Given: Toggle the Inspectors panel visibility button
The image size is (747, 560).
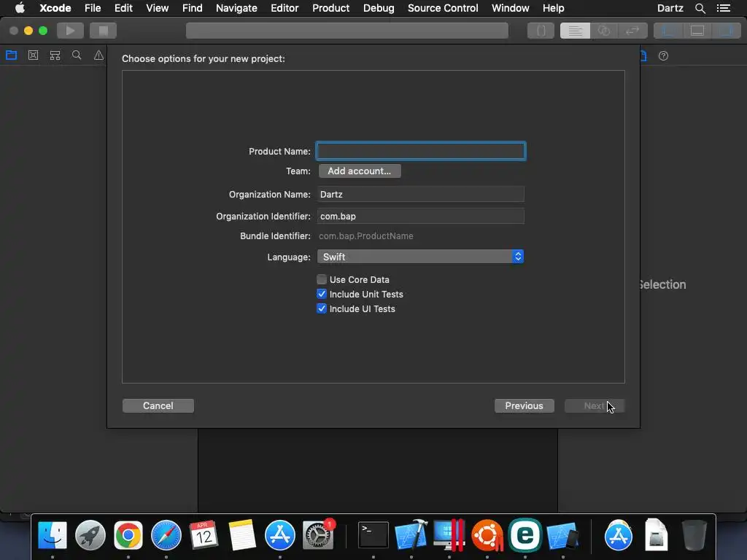Looking at the screenshot, I should [726, 31].
